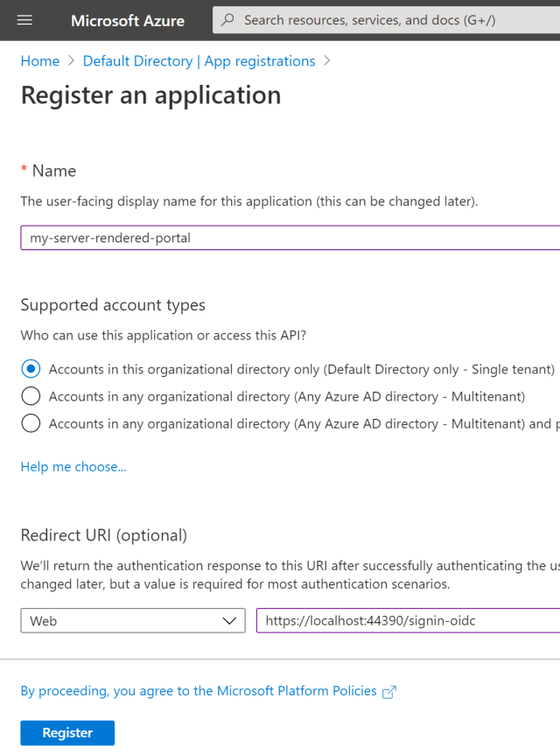Open the hamburger portal menu

click(x=24, y=20)
